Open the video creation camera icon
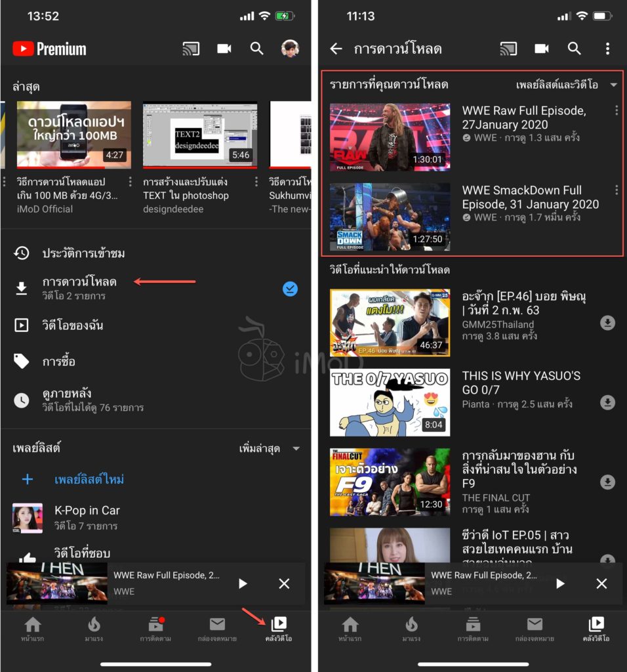This screenshot has width=627, height=672. click(x=224, y=49)
